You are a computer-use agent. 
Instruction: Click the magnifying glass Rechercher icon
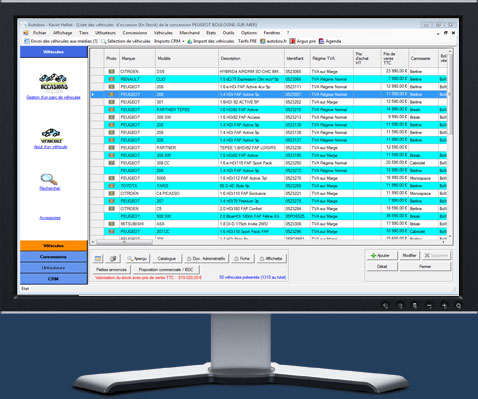[49, 179]
